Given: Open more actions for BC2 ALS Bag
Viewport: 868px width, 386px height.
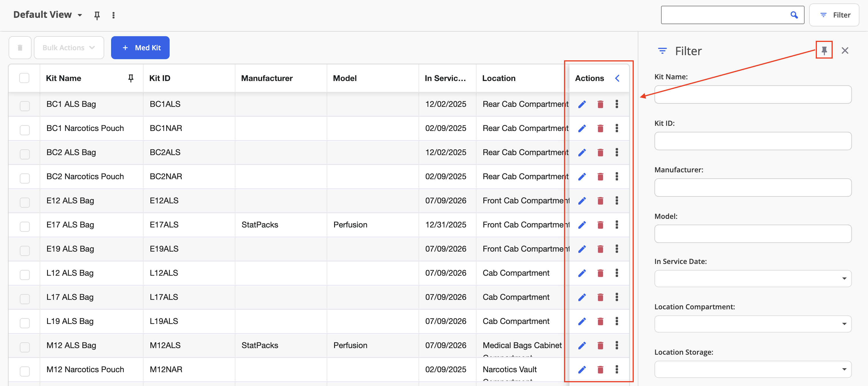Looking at the screenshot, I should pyautogui.click(x=617, y=153).
